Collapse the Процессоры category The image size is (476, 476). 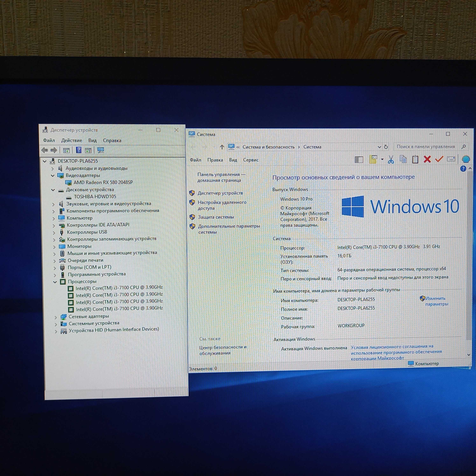[55, 282]
